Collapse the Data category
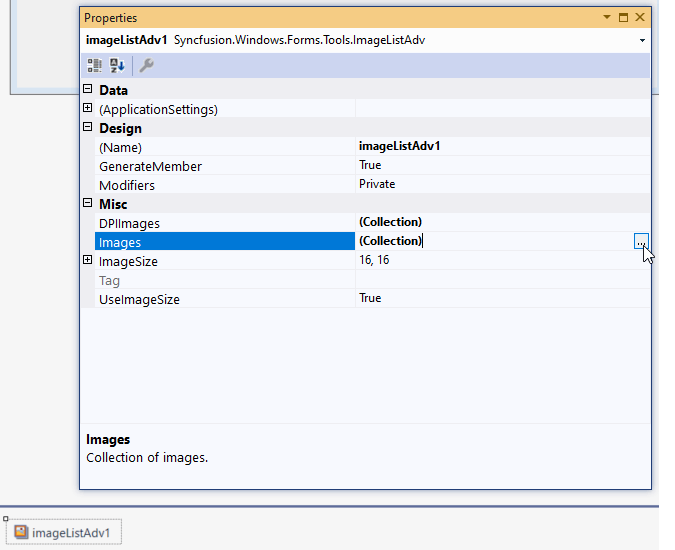The image size is (675, 550). pos(87,89)
